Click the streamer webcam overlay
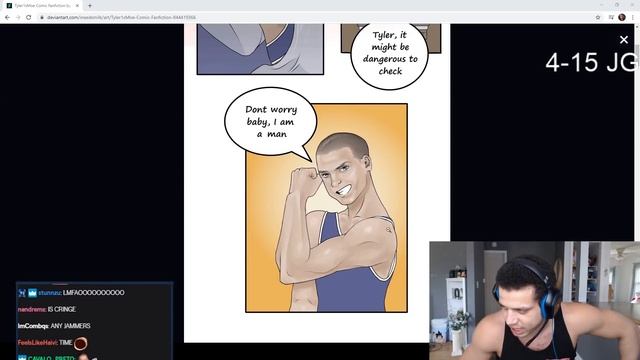This screenshot has width=640, height=360. 535,300
